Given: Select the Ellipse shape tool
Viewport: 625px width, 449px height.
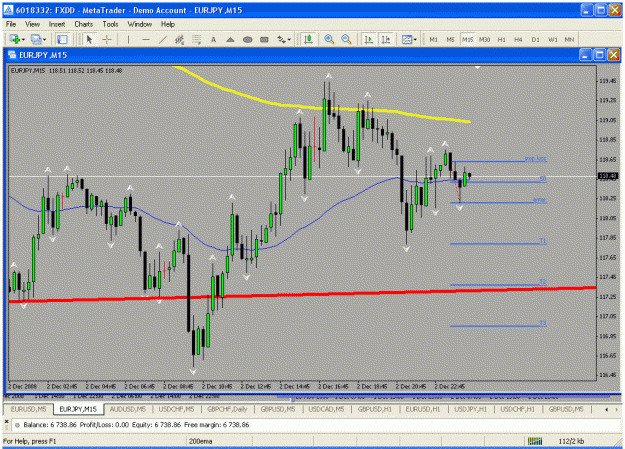Looking at the screenshot, I should (248, 39).
